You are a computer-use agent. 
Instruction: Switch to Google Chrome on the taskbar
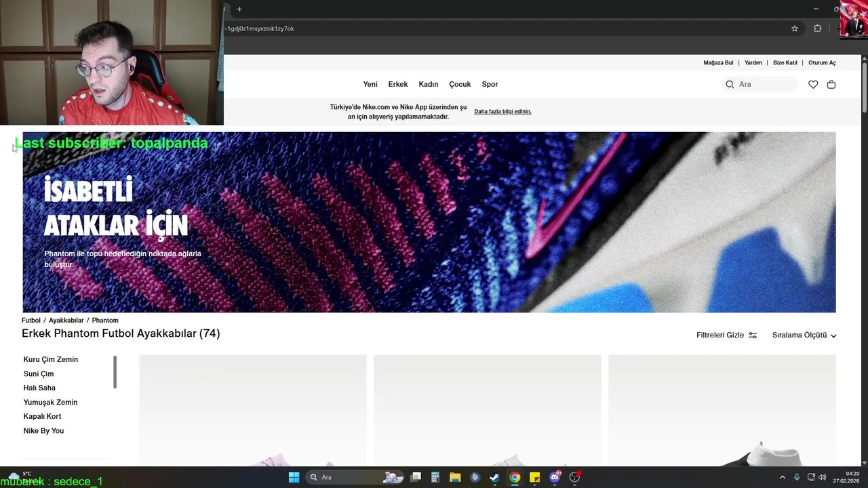tap(515, 477)
